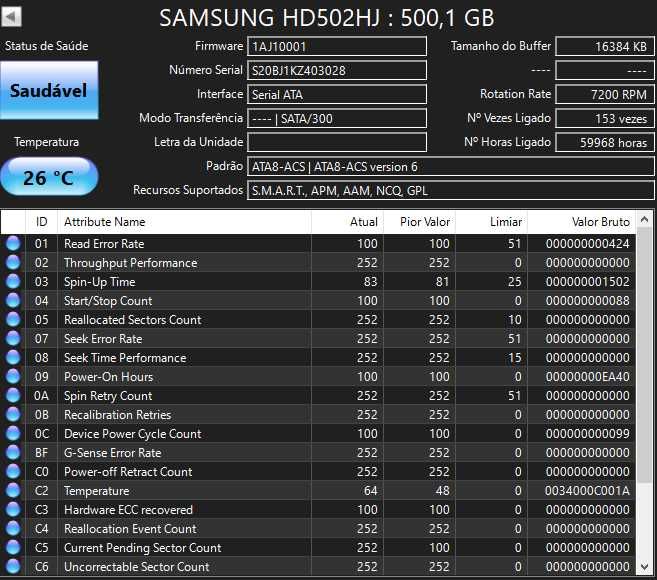This screenshot has width=657, height=580.
Task: Click the Limiar column header
Action: pos(491,222)
